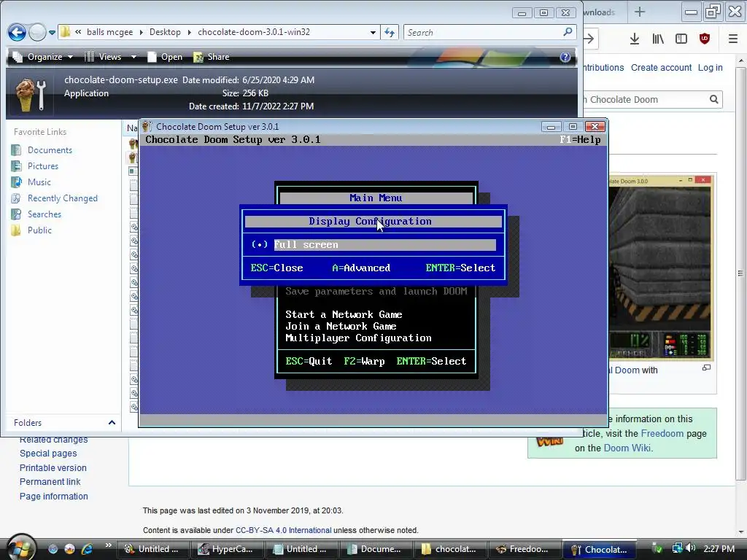This screenshot has width=747, height=560.
Task: Click wiki search magnifier icon
Action: [x=713, y=99]
